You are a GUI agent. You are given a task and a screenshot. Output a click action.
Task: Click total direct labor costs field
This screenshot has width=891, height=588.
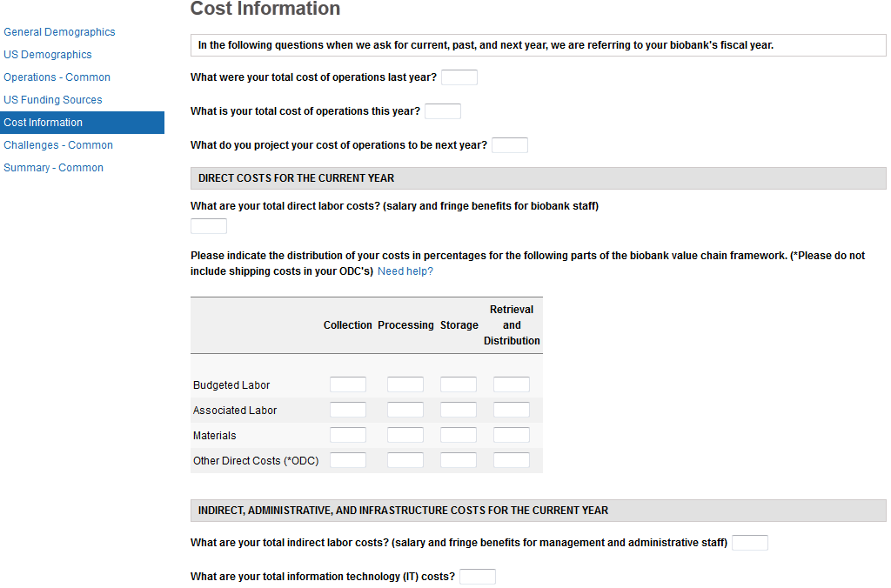[x=209, y=226]
